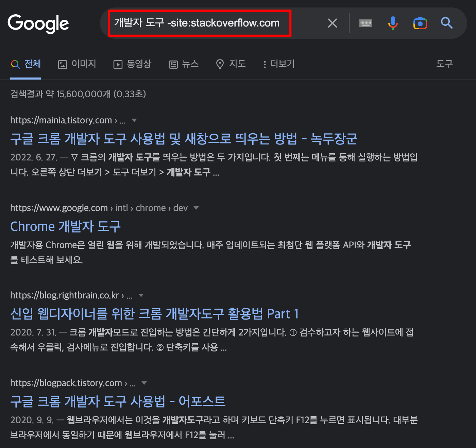Image resolution: width=476 pixels, height=448 pixels.
Task: Open dropdown arrow next to mainia.tistory.com URL
Action: 134,120
